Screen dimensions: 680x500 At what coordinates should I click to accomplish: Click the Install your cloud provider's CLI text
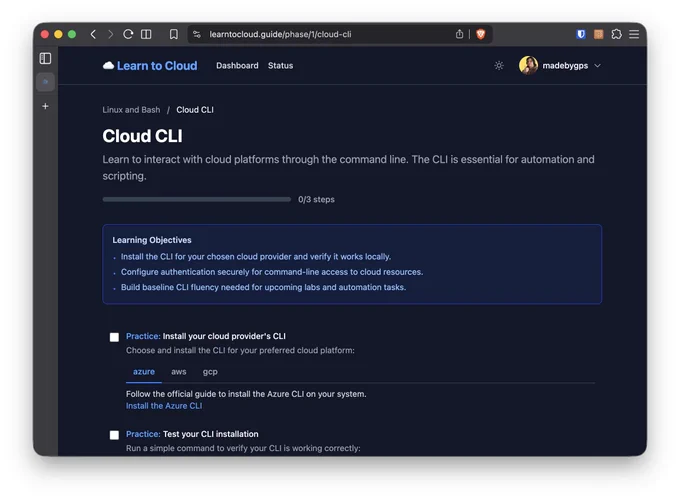(x=224, y=336)
